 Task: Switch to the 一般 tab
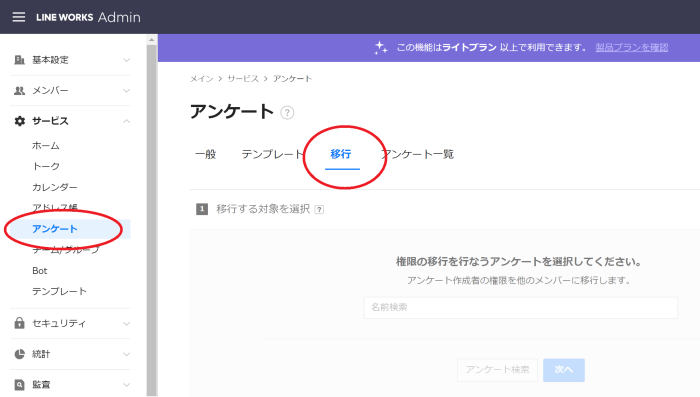[205, 154]
